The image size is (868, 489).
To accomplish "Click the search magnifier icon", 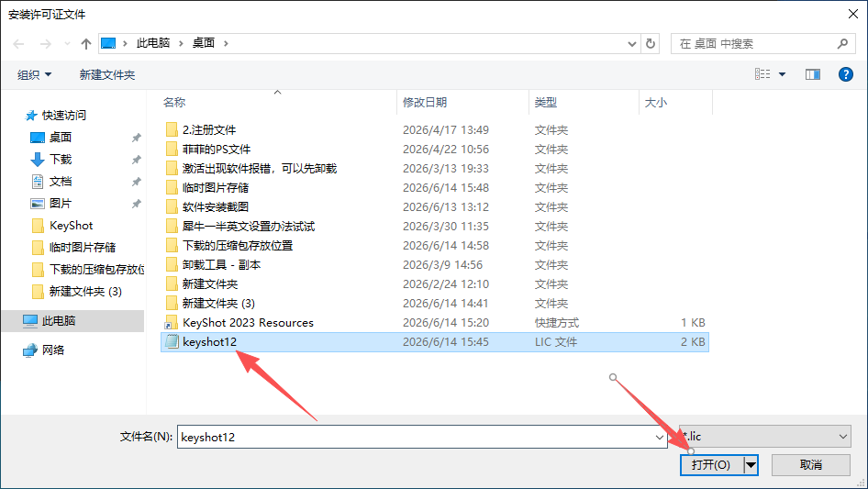I will tap(842, 43).
